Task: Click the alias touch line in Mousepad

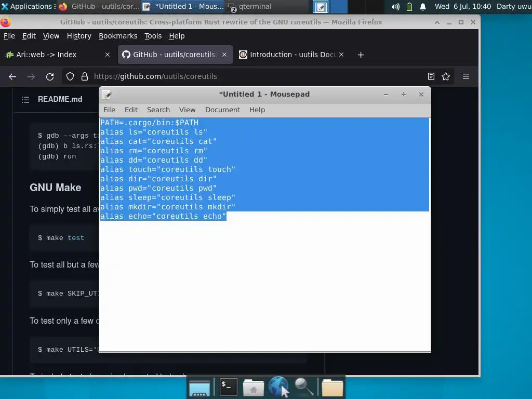Action: [168, 169]
